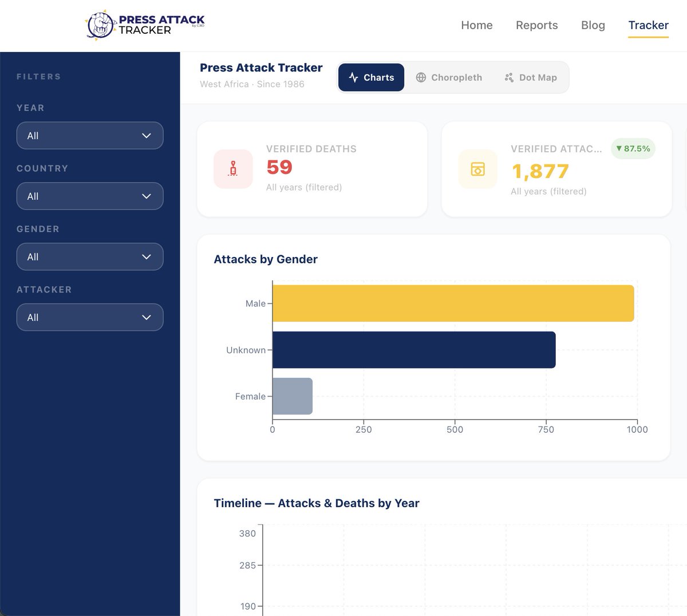This screenshot has width=687, height=616.
Task: Click the Choropleth globe icon
Action: pos(421,77)
